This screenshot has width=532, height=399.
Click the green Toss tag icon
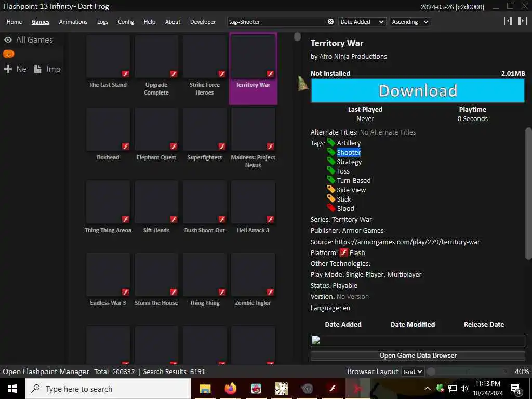click(331, 170)
